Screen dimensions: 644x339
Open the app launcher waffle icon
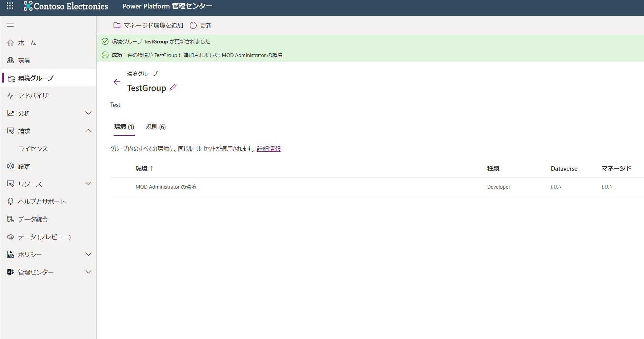click(10, 6)
